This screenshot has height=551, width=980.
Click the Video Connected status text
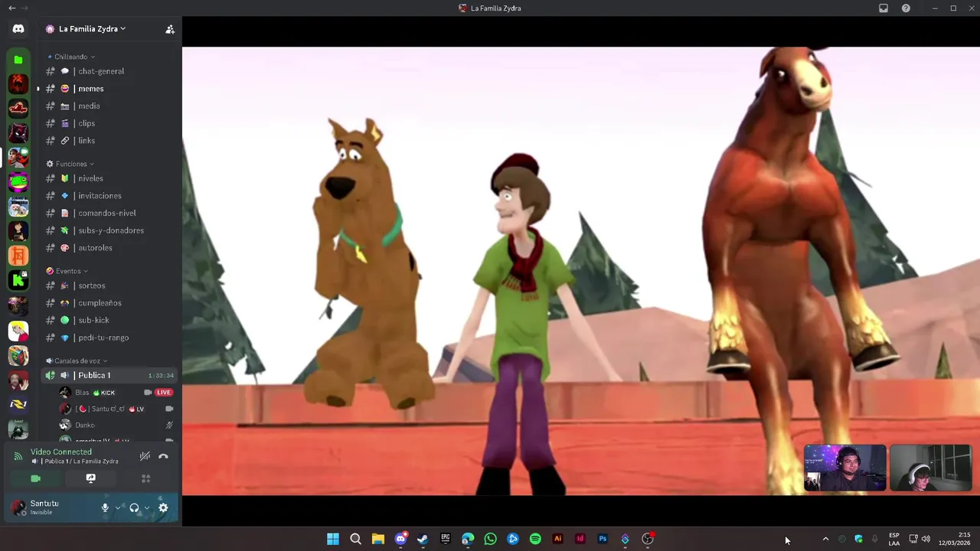[61, 452]
